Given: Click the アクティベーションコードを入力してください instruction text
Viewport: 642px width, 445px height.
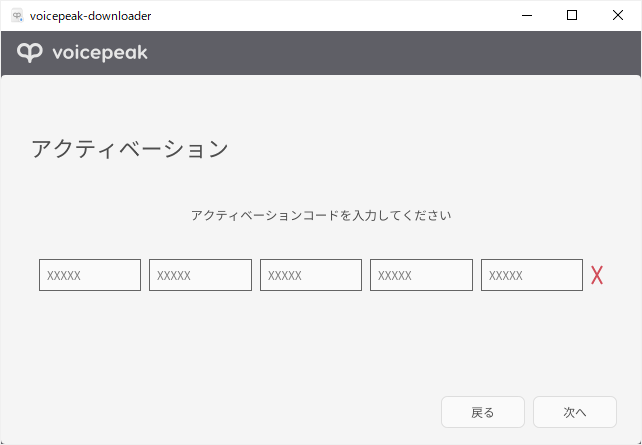Looking at the screenshot, I should 321,215.
